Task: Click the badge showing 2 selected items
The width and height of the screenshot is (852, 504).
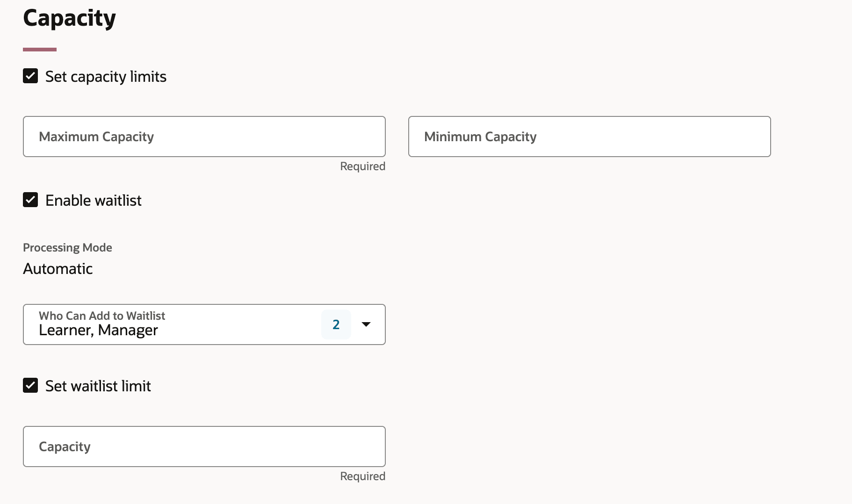Action: [336, 324]
